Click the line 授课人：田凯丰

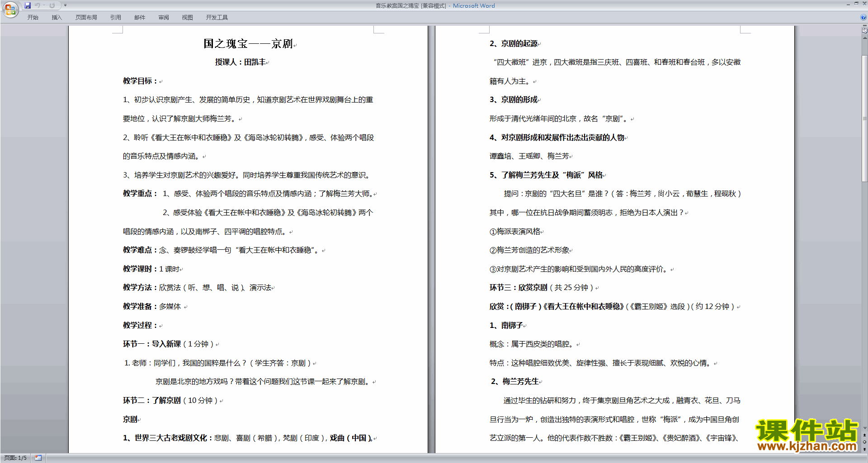tap(241, 62)
